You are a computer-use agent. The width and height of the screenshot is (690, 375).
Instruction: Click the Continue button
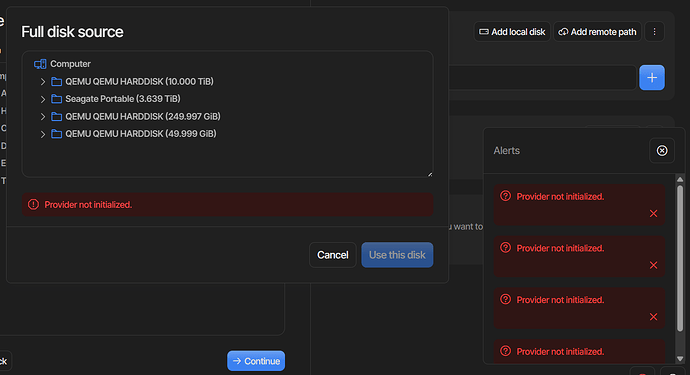click(256, 361)
